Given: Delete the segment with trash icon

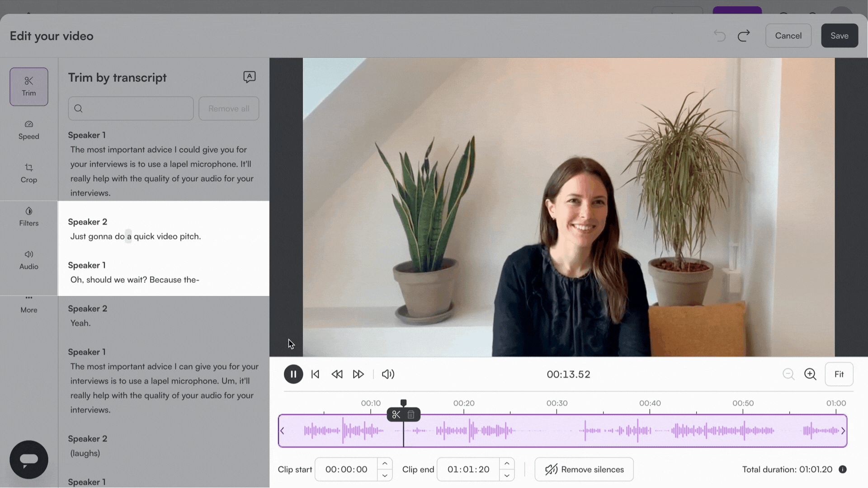Looking at the screenshot, I should pos(411,414).
